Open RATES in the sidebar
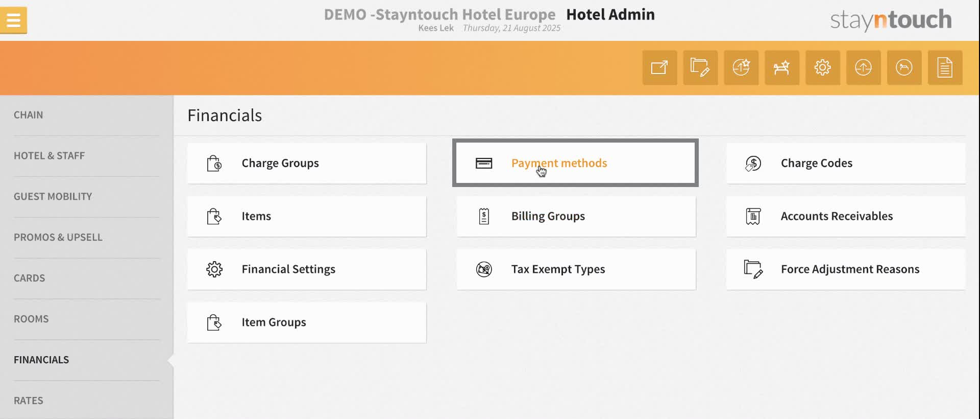This screenshot has width=980, height=419. (x=29, y=401)
